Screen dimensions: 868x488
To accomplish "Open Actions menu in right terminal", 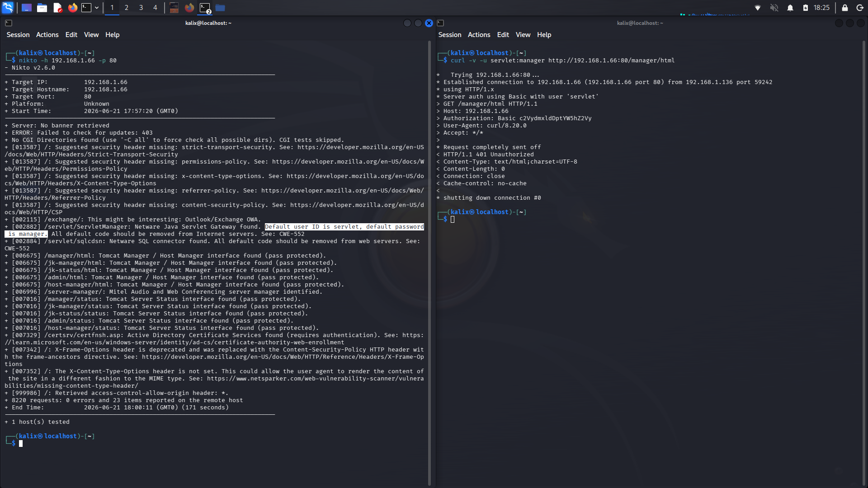I will pos(479,35).
